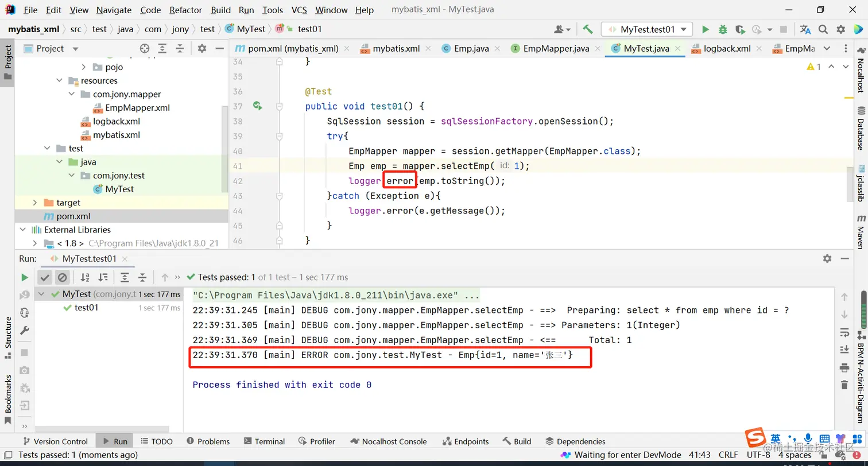This screenshot has height=466, width=868.
Task: Open IDE settings via the top-right gear icon
Action: tap(840, 29)
